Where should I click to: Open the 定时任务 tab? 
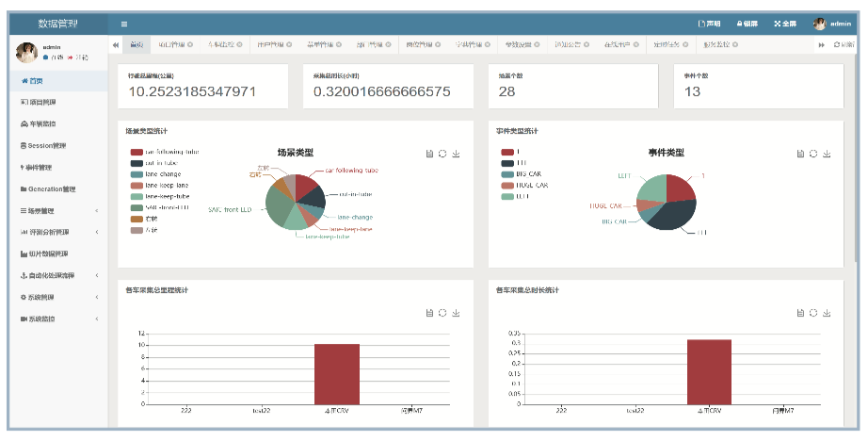coord(671,45)
